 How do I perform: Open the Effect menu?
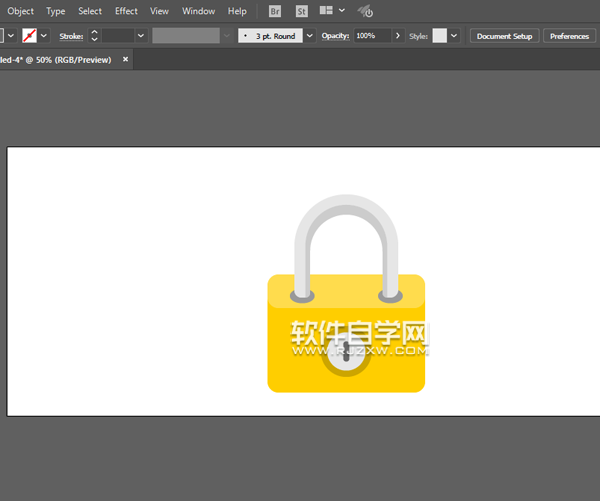(126, 11)
